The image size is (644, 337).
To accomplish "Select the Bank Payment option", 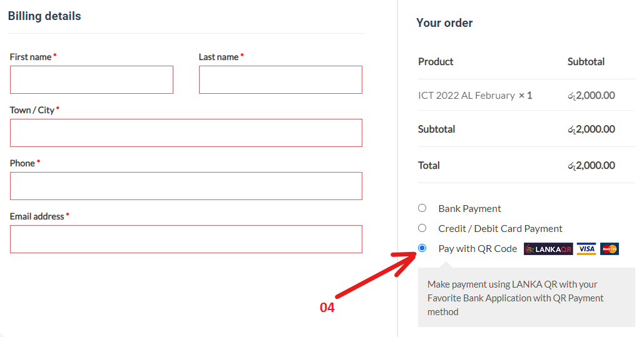I will pos(422,208).
